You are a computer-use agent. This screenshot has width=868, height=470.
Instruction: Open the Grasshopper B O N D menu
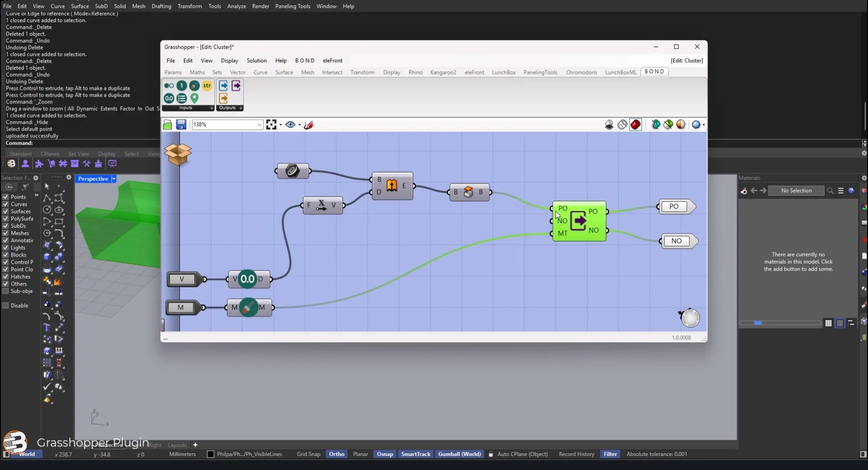pyautogui.click(x=305, y=61)
